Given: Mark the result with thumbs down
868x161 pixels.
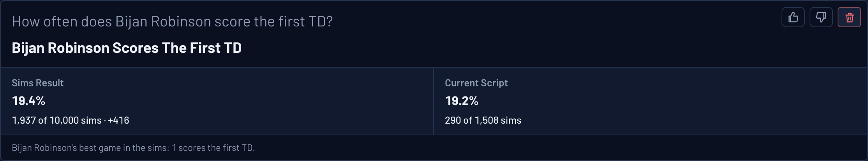Looking at the screenshot, I should point(821,17).
